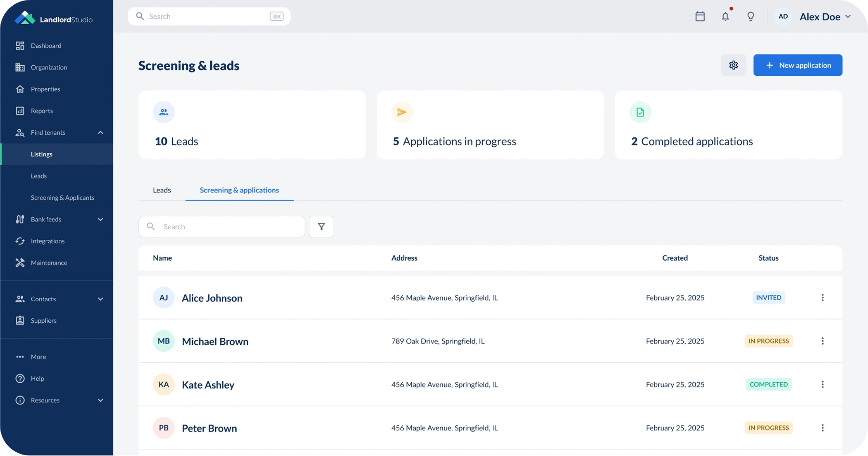
Task: Open row options for Peter Brown
Action: 823,428
